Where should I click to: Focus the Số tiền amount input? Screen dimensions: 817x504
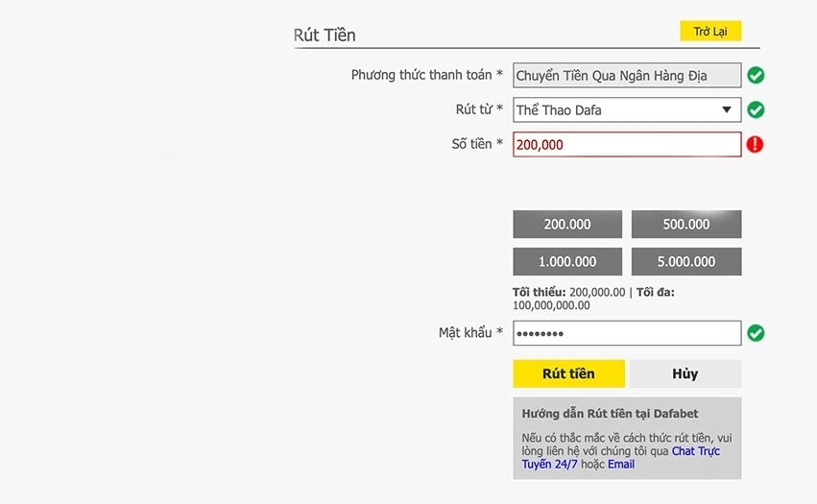pyautogui.click(x=627, y=144)
